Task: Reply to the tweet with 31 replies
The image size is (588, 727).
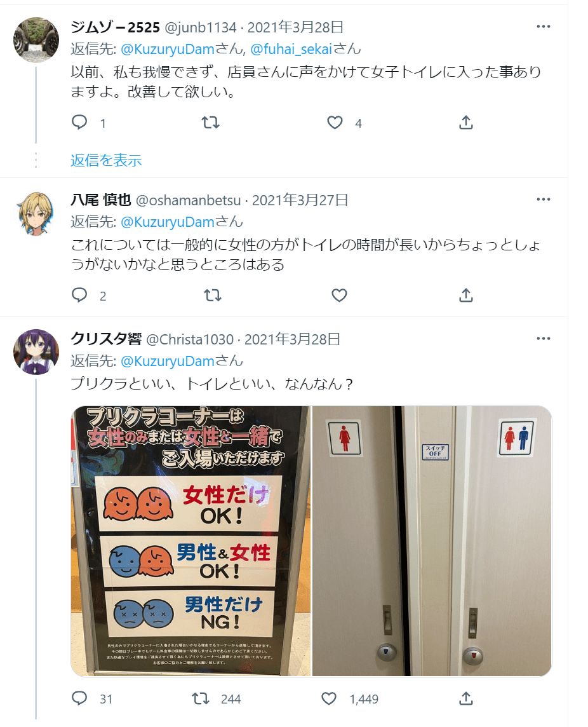Action: coord(79,698)
